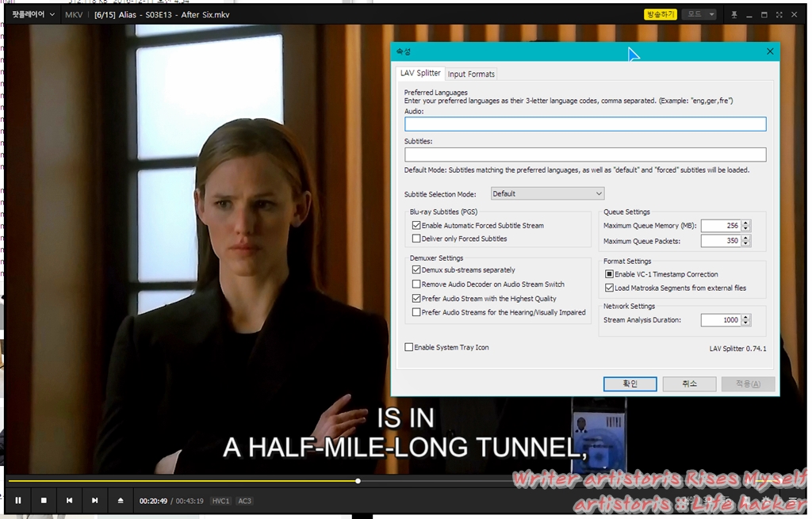The height and width of the screenshot is (519, 812).
Task: Enable System Tray Icon checkbox
Action: [408, 347]
